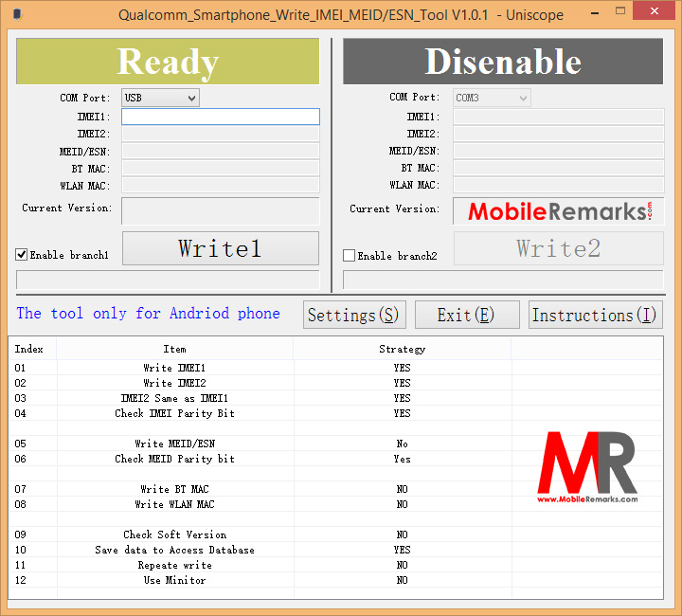
Task: Open the left COM Port USB dropdown
Action: tap(160, 98)
